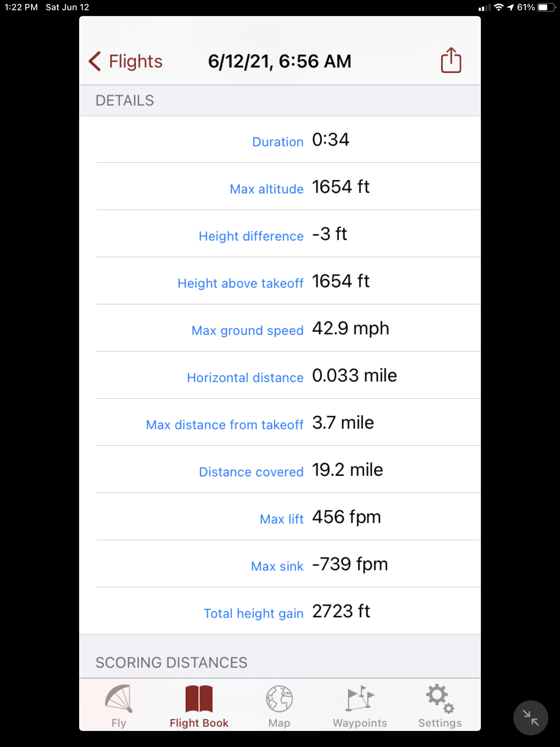Tap the Max ground speed value

coord(351,328)
